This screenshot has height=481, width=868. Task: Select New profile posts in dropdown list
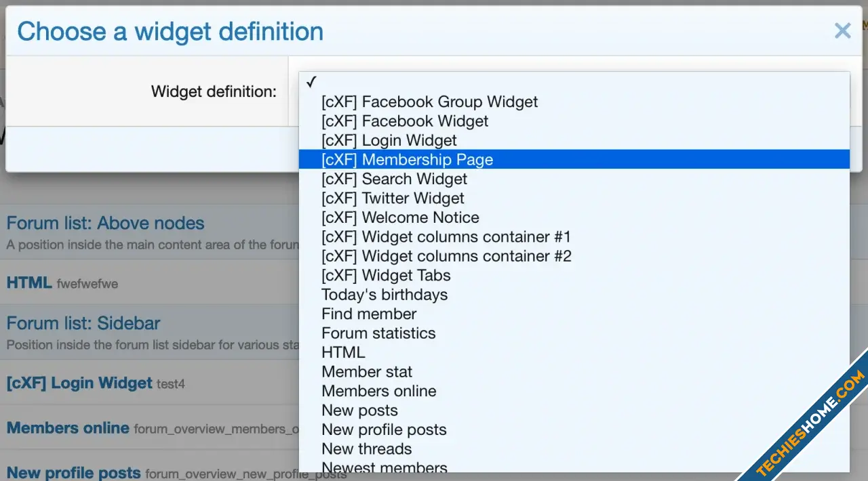(574, 430)
